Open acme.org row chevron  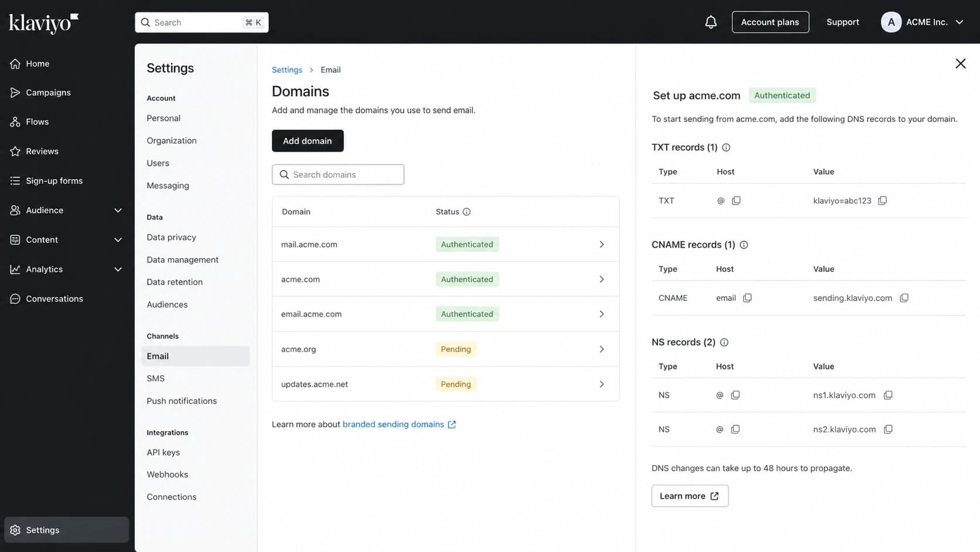click(601, 349)
